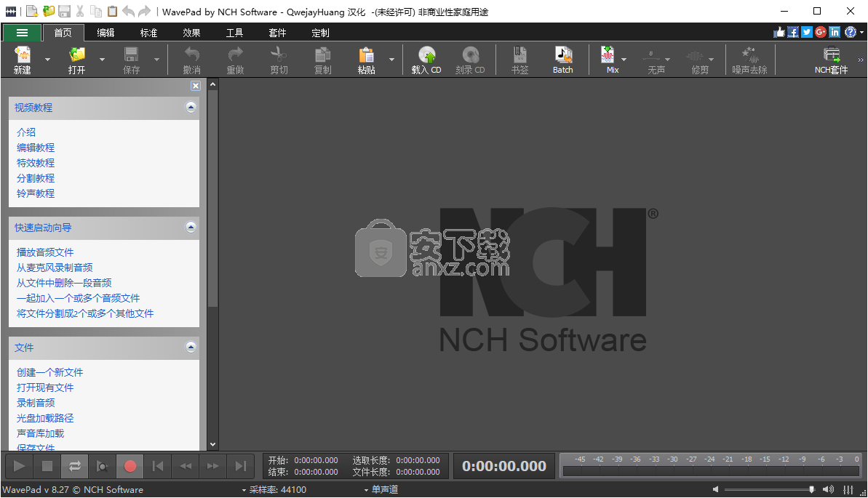Viewport: 868px width, 498px height.
Task: Switch to the 效果 tab
Action: click(x=191, y=33)
